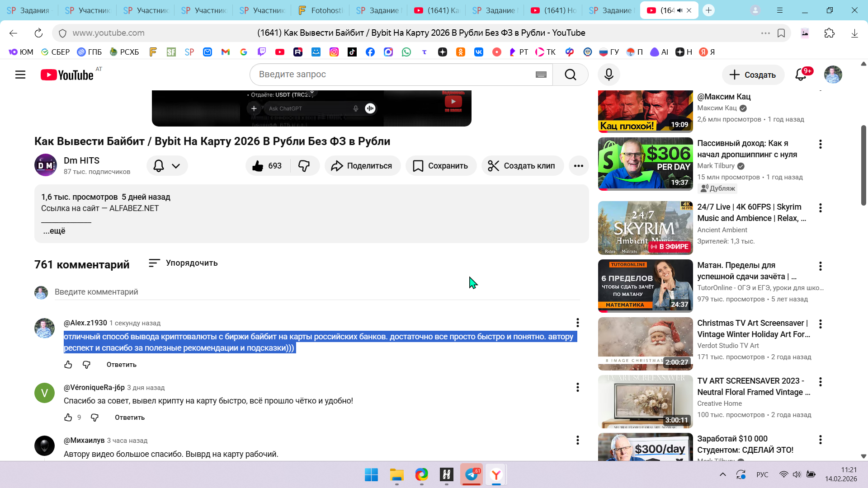Click the page vertical scrollbar thumb
This screenshot has width=868, height=488.
[x=863, y=165]
